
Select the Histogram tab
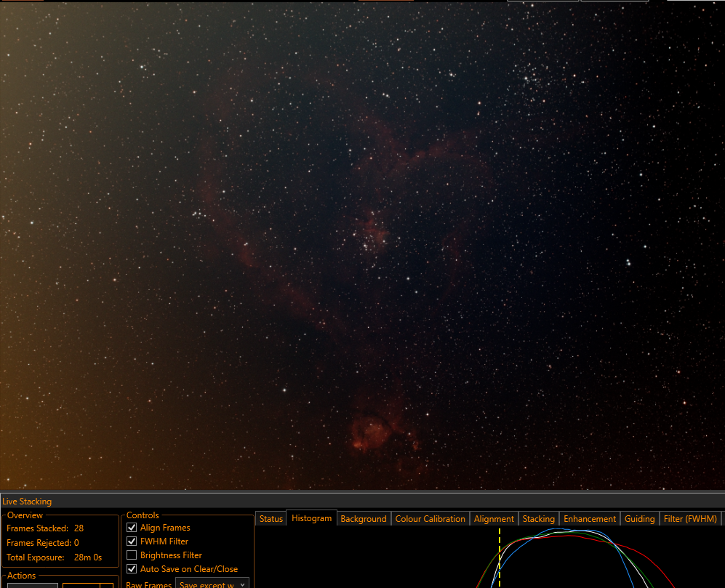312,518
